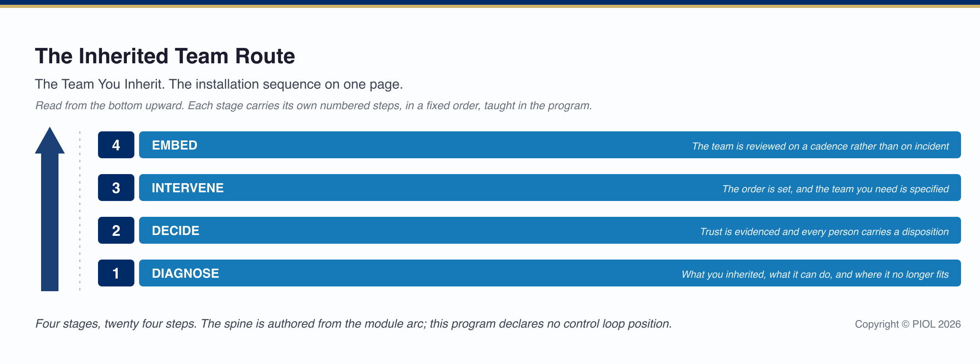
Task: Open the DIAGNOSE stage bar
Action: (x=550, y=273)
